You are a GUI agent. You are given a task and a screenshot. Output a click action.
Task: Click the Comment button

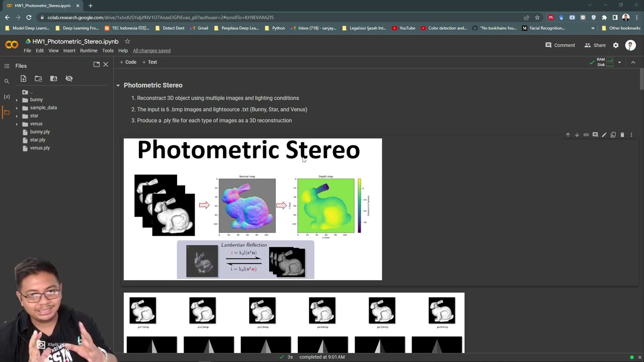(560, 45)
